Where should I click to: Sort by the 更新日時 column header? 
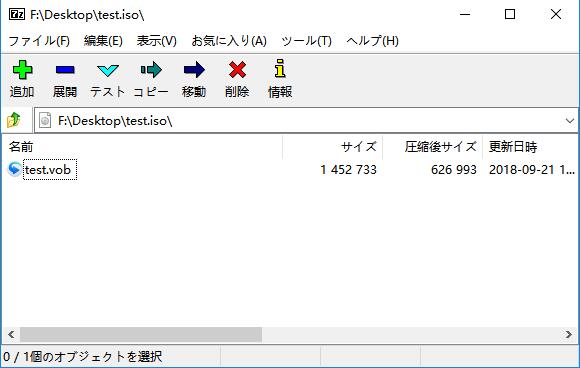[x=531, y=147]
